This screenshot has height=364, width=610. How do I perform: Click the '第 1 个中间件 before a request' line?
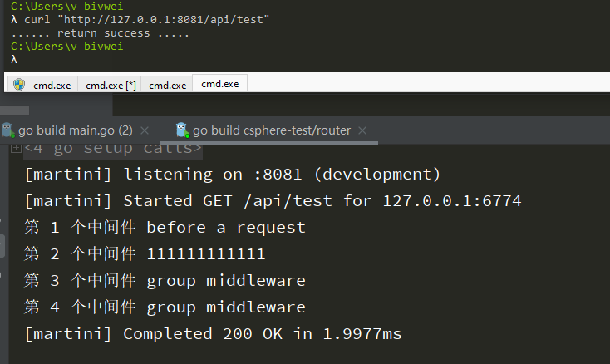pyautogui.click(x=165, y=227)
